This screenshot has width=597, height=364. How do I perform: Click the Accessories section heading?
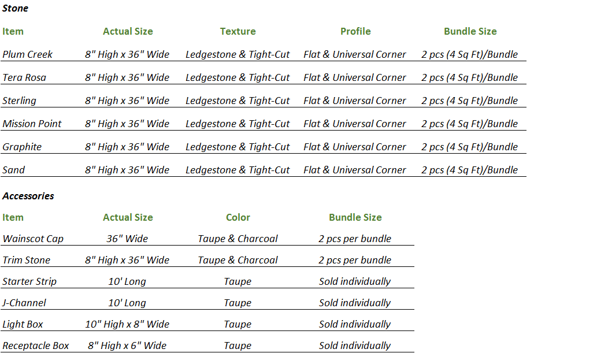pos(28,196)
